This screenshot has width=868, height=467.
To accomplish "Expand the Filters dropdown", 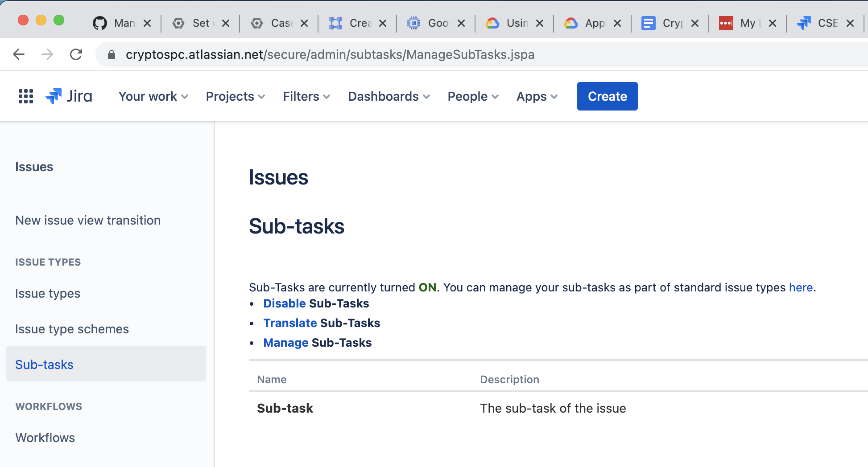I will [x=306, y=96].
